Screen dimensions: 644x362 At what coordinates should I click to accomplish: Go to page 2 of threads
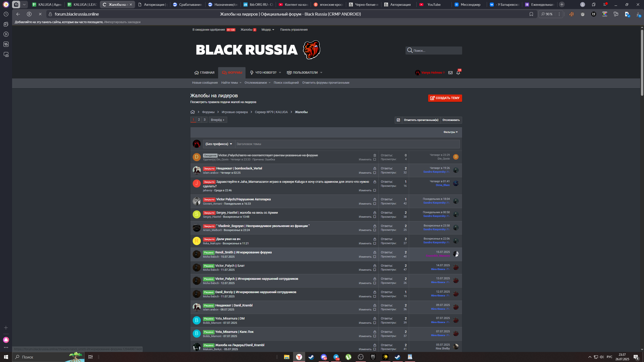click(x=199, y=120)
